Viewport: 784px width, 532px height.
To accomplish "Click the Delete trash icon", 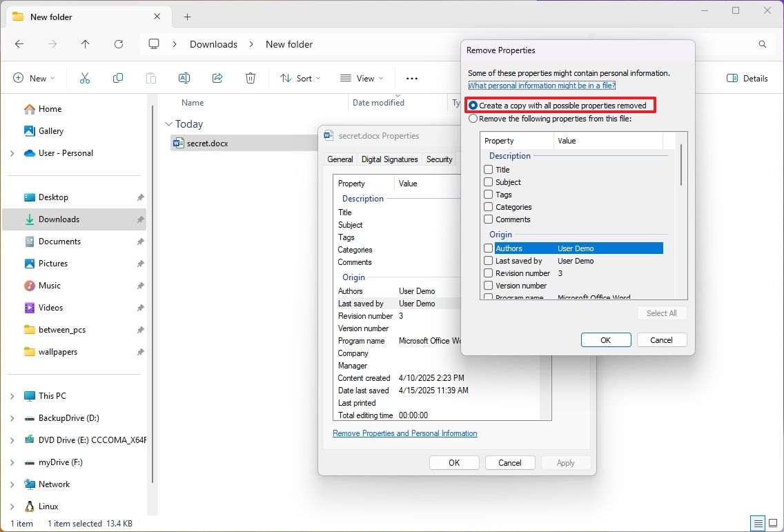I will click(250, 78).
